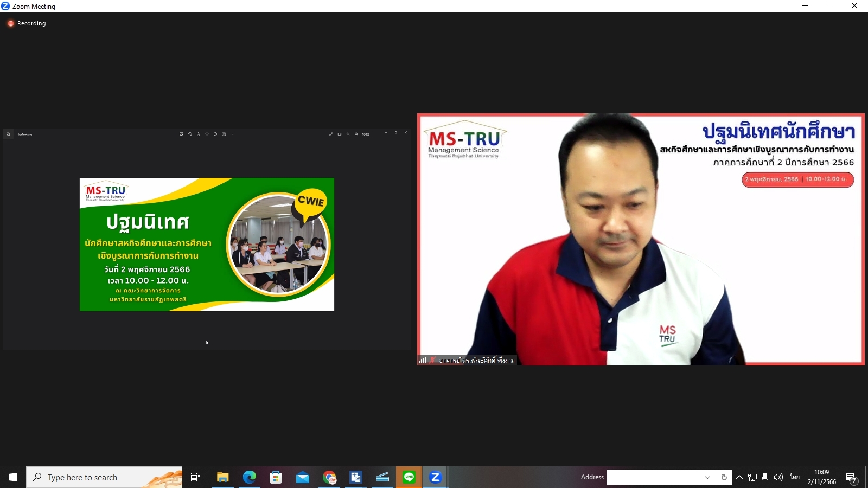Open File Explorer from the taskbar
Image resolution: width=868 pixels, height=488 pixels.
coord(222,477)
